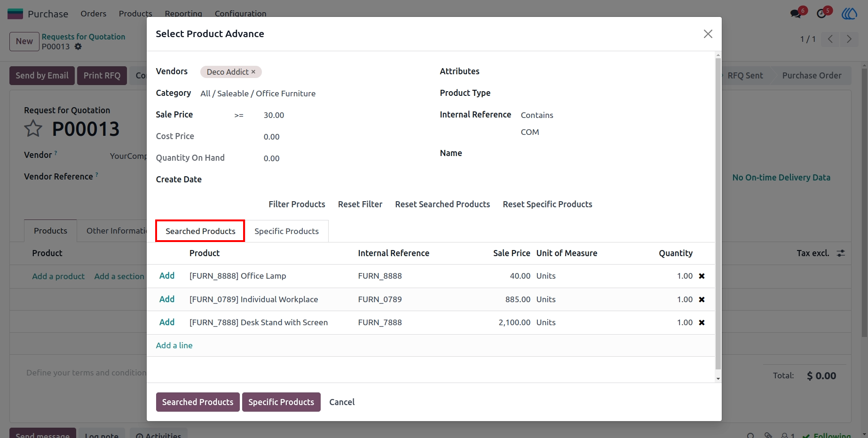Open the conversations messages icon
This screenshot has height=438, width=868.
point(796,14)
